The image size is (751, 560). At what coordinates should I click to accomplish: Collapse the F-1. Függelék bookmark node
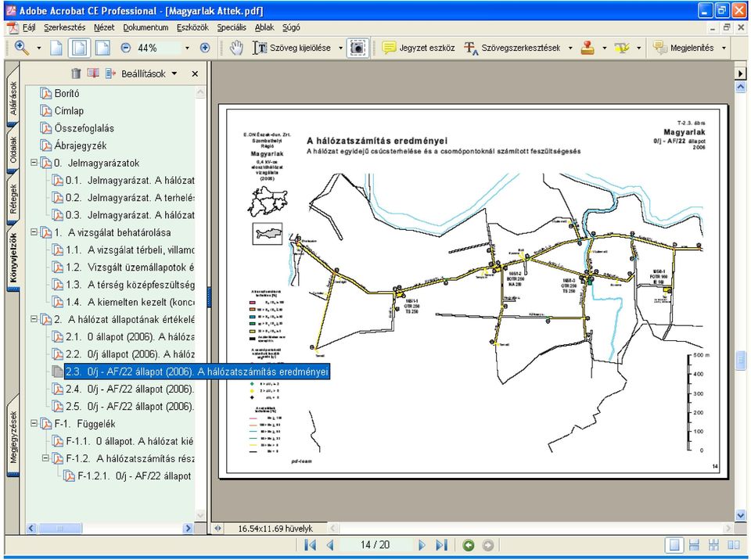pyautogui.click(x=34, y=423)
